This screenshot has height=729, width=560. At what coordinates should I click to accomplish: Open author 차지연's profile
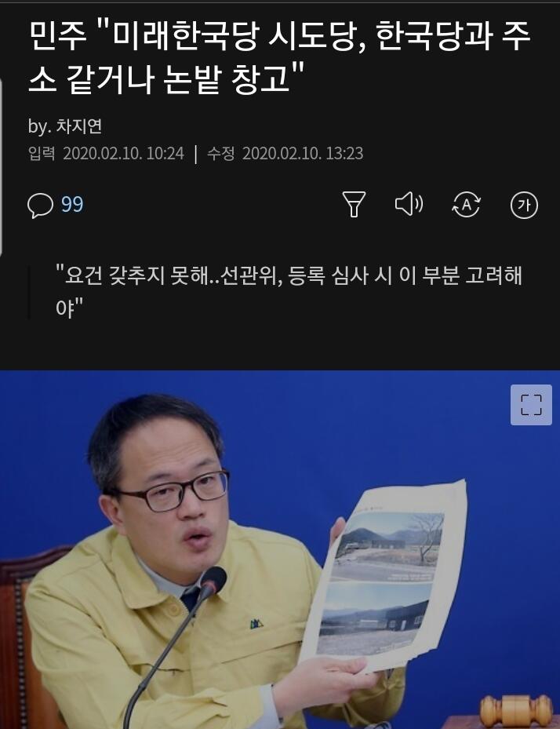click(79, 126)
